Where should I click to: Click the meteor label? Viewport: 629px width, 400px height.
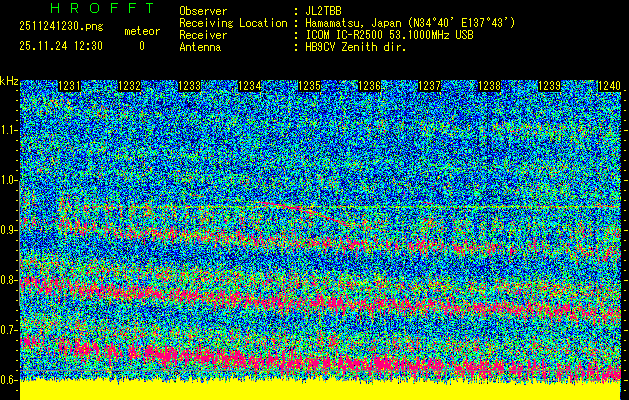141,32
